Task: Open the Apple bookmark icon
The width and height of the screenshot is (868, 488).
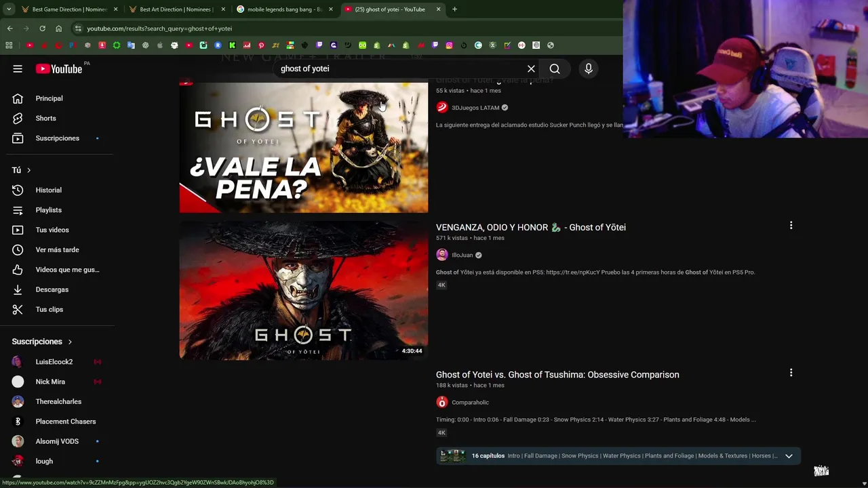Action: [x=160, y=45]
